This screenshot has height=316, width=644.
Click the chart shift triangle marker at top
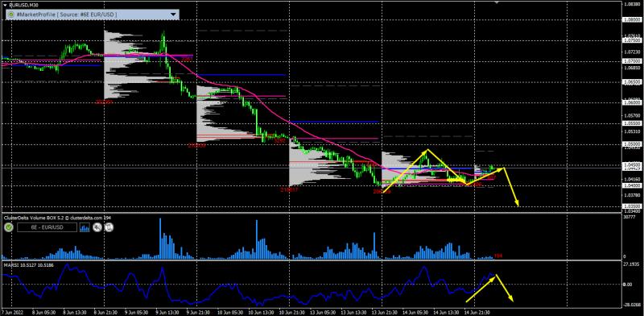(497, 2)
